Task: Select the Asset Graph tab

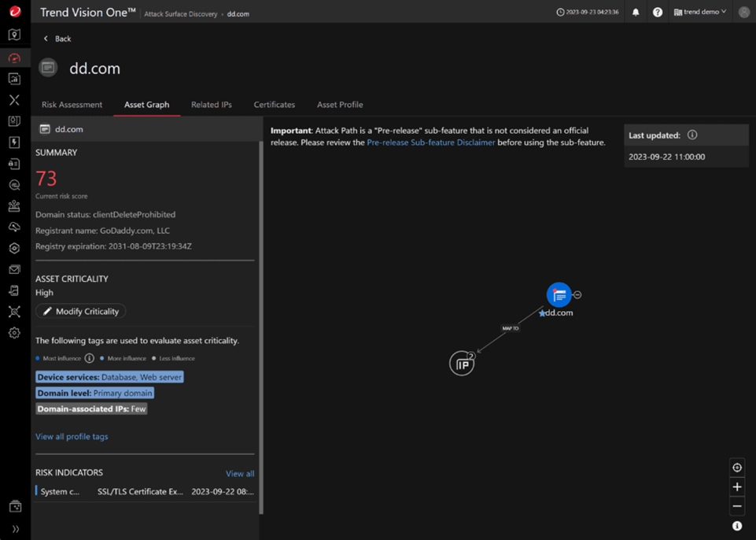Action: point(146,105)
